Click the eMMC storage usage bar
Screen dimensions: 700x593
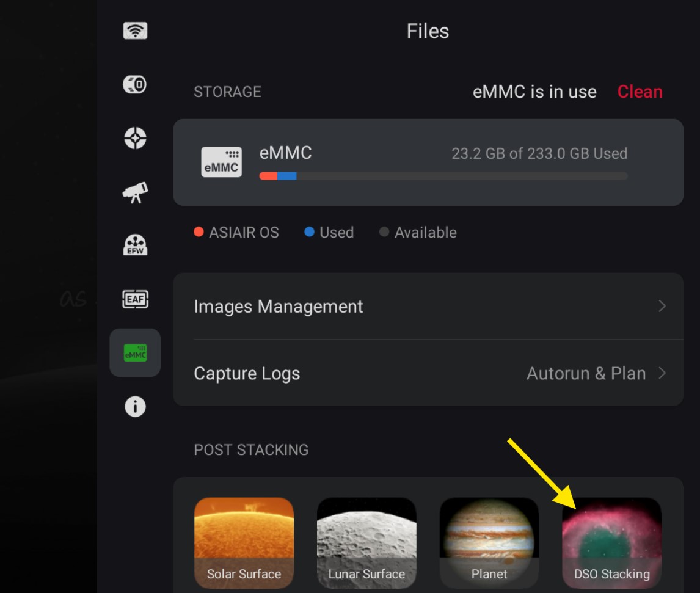click(443, 176)
